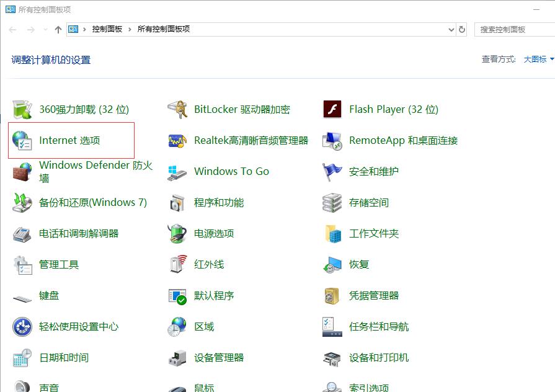Click the 轻松使用设置中心 icon

22,327
